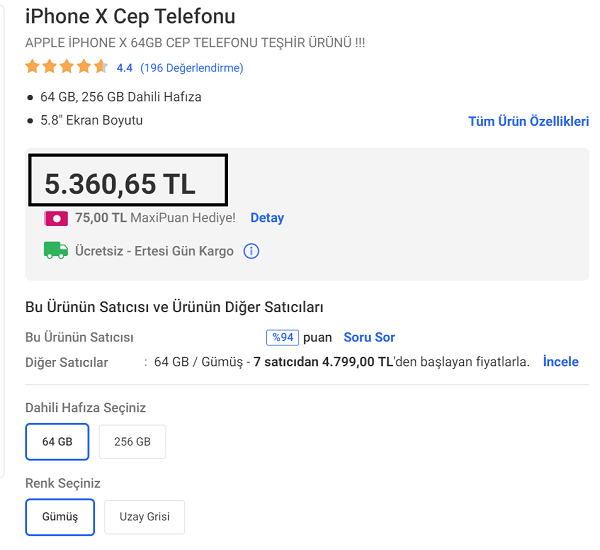Viewport: 600px width, 550px height.
Task: Click the green delivery truck icon
Action: click(x=55, y=250)
